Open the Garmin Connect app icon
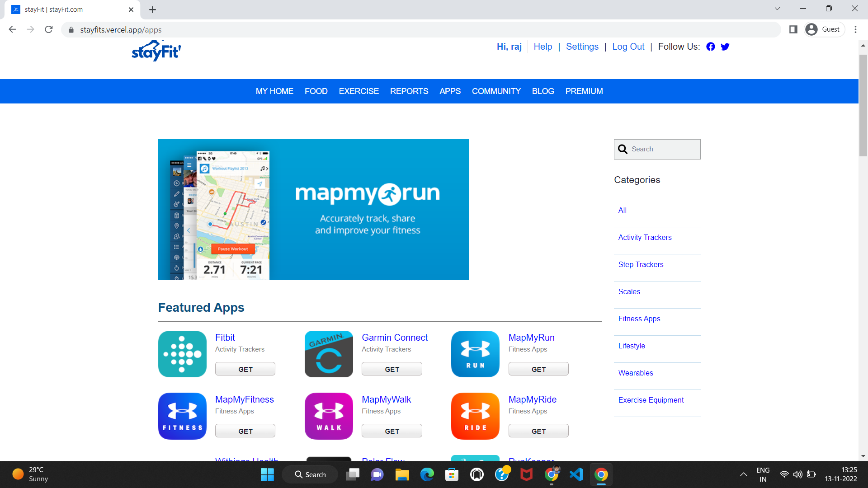The height and width of the screenshot is (488, 868). point(329,354)
